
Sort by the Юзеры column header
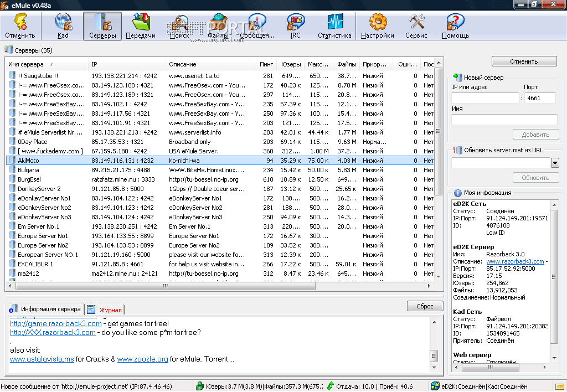pos(291,64)
